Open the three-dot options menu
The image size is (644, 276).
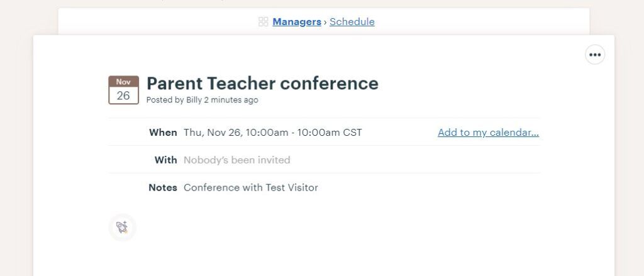click(x=595, y=55)
